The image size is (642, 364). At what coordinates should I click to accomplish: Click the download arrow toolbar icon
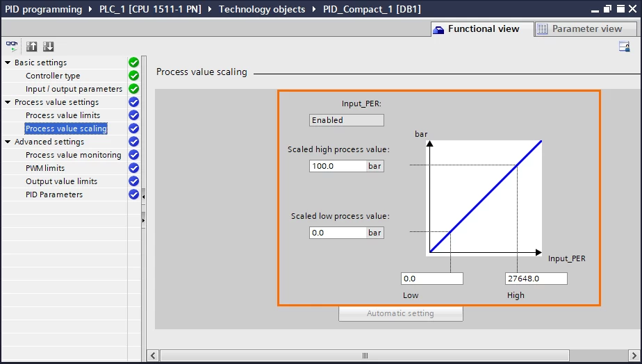(49, 47)
